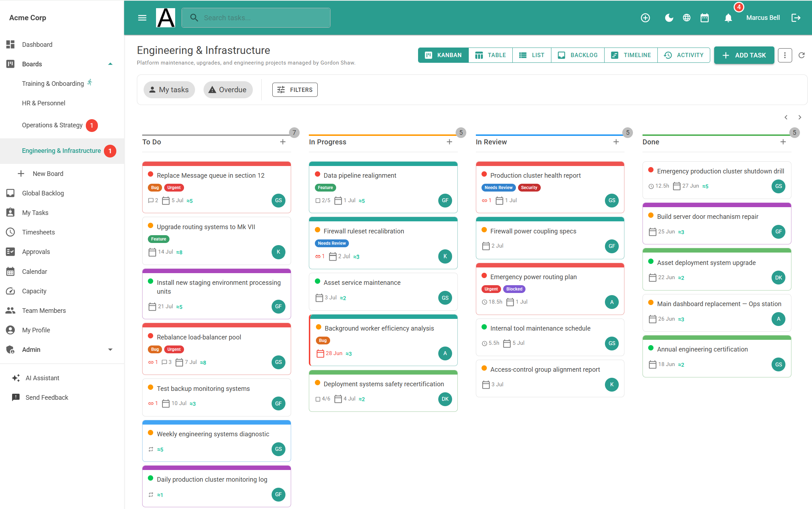Switch to the KANBAN view tab

point(443,55)
